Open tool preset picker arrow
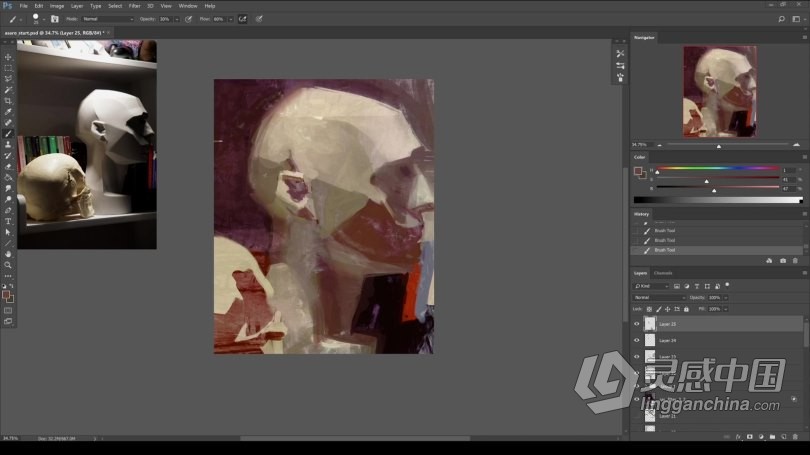Screen dimensions: 810x455 tap(21, 20)
